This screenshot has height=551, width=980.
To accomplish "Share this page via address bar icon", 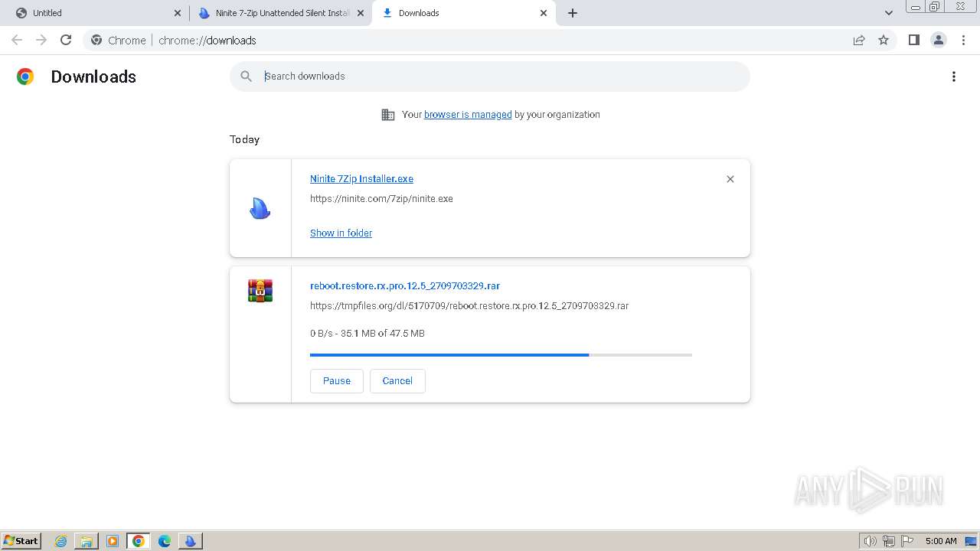I will [859, 40].
